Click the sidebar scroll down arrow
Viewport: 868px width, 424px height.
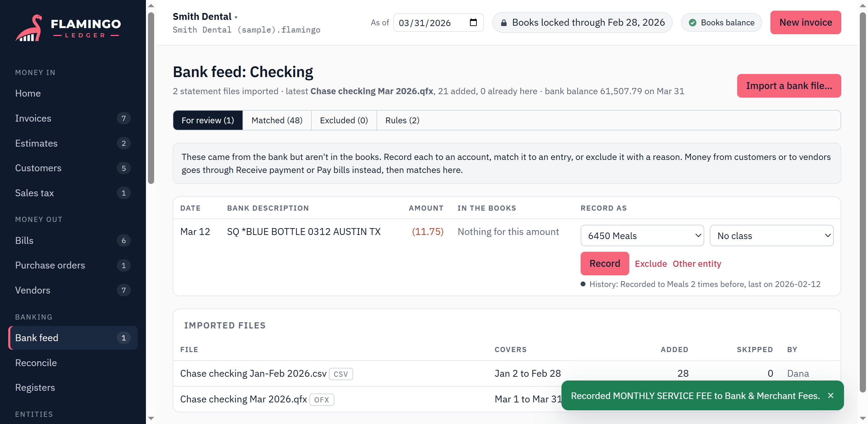click(x=151, y=418)
